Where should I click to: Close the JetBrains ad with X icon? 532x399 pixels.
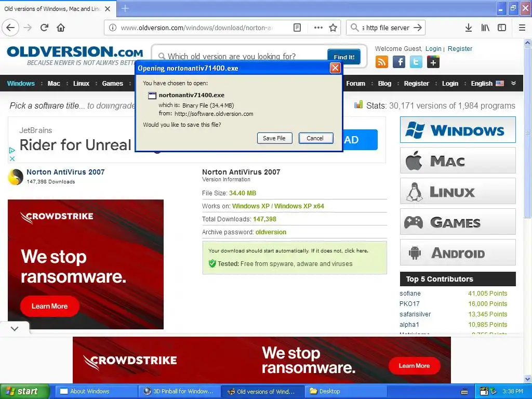(x=12, y=158)
